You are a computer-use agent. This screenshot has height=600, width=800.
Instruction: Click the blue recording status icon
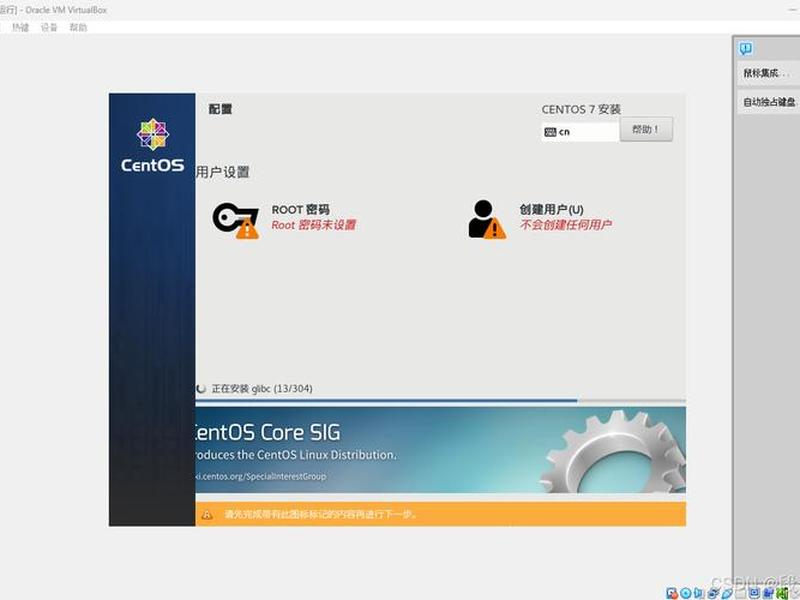(x=768, y=593)
